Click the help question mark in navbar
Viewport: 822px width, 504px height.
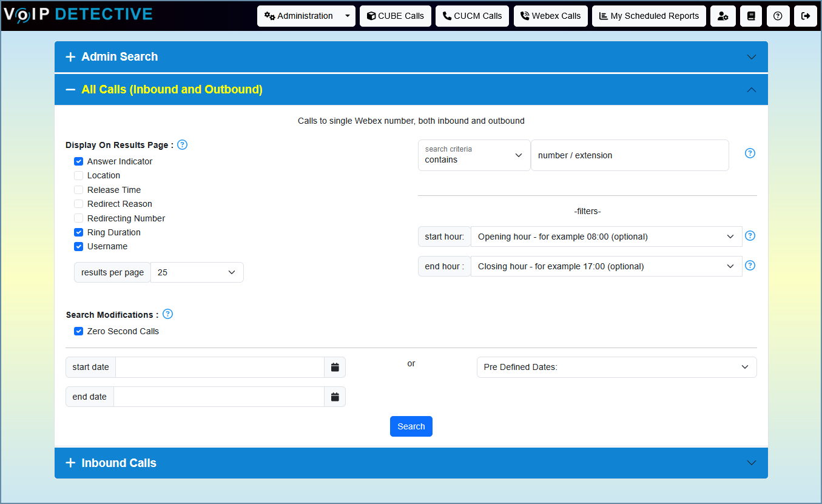click(x=778, y=16)
